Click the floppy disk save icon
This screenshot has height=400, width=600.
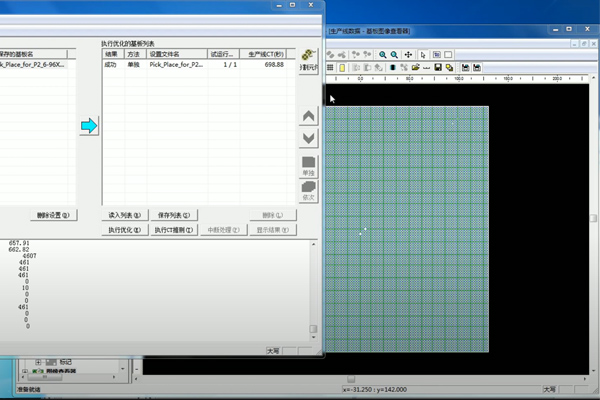438,68
